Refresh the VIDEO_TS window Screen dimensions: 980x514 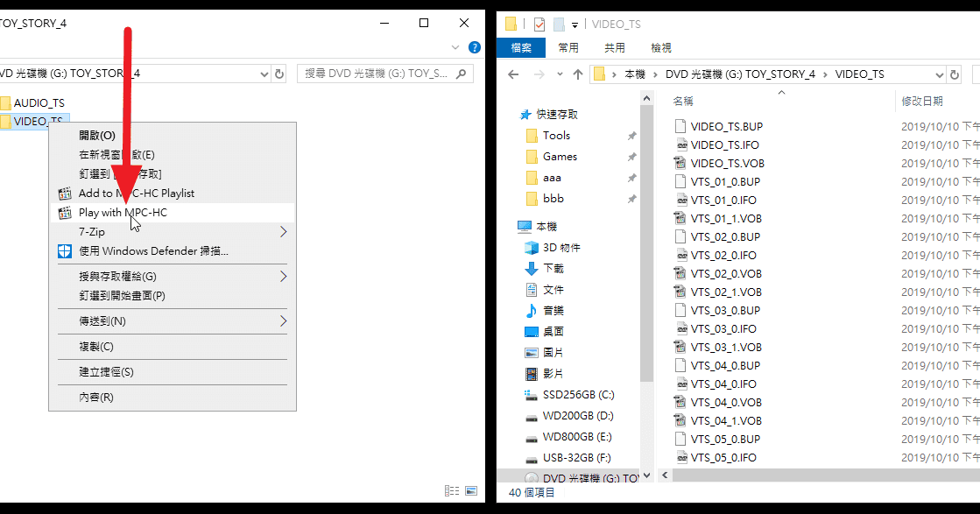955,74
